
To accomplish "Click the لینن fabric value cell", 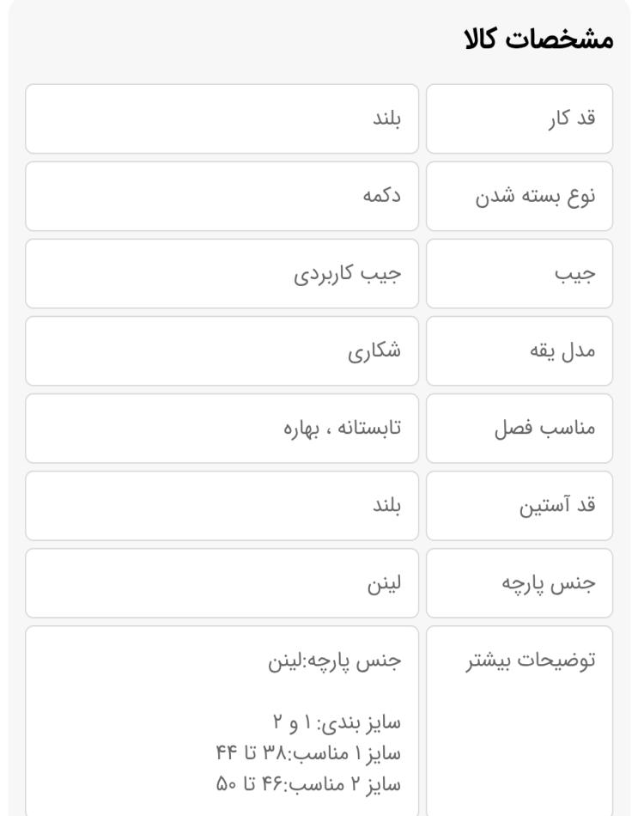I will 222,583.
